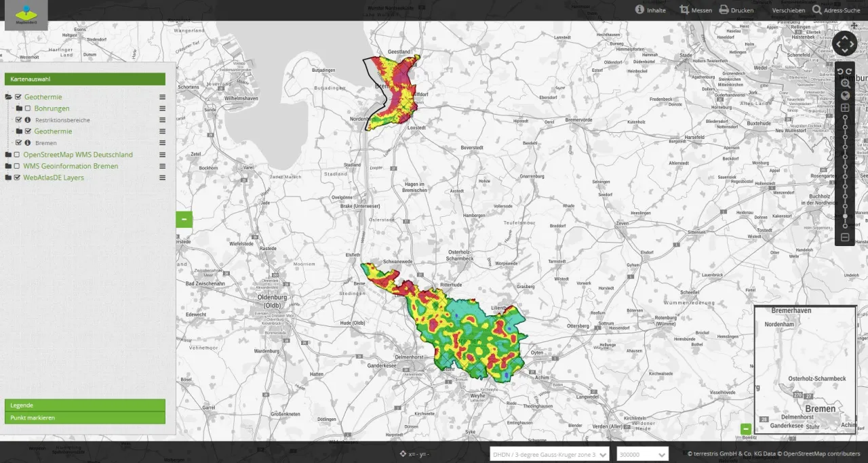
Task: Disable the WebAtlasDE Layers checkbox
Action: tap(18, 178)
